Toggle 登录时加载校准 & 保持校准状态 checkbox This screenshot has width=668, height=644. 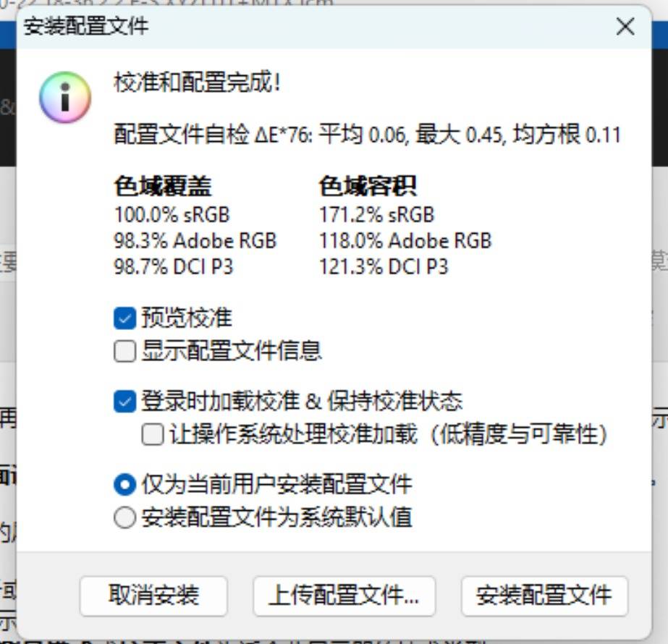click(124, 401)
